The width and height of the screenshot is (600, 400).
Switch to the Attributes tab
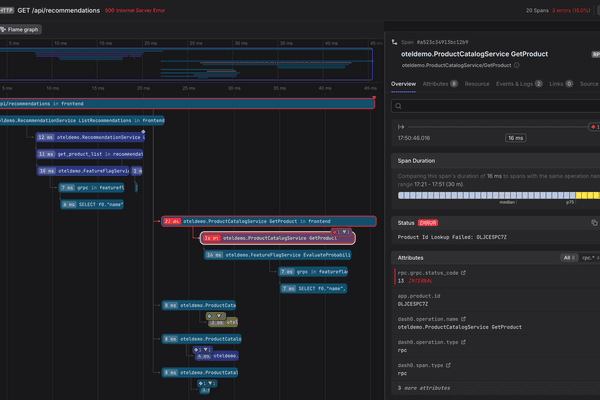coord(440,84)
